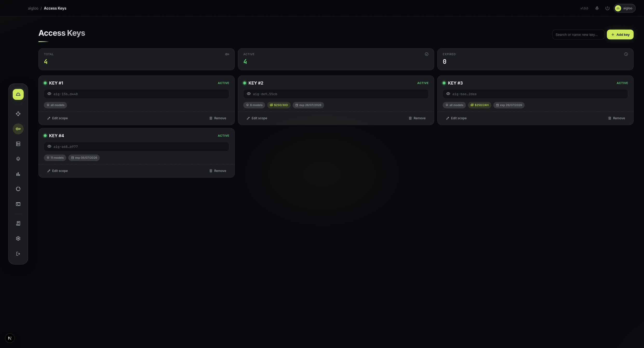Click Edit scope on KEY #4
The width and height of the screenshot is (644, 348).
[x=57, y=171]
